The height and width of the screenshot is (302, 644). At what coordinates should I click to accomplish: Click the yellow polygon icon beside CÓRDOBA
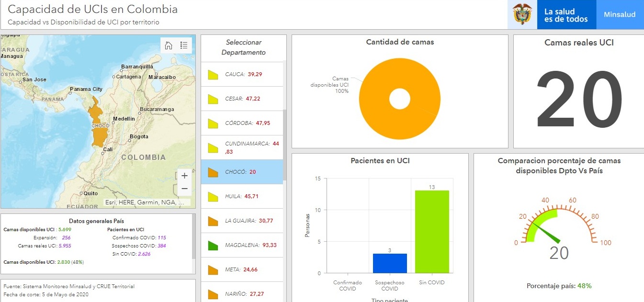(213, 123)
